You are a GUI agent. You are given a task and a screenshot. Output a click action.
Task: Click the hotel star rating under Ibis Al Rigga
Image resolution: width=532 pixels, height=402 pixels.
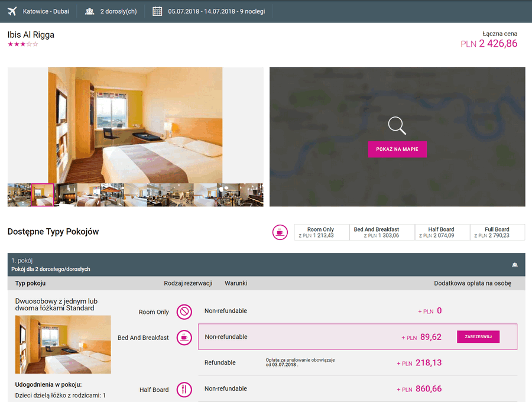(22, 44)
